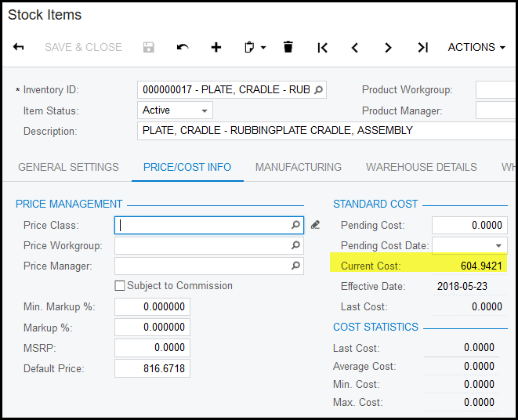Open the Item Status dropdown
This screenshot has width=518, height=420.
tap(176, 110)
